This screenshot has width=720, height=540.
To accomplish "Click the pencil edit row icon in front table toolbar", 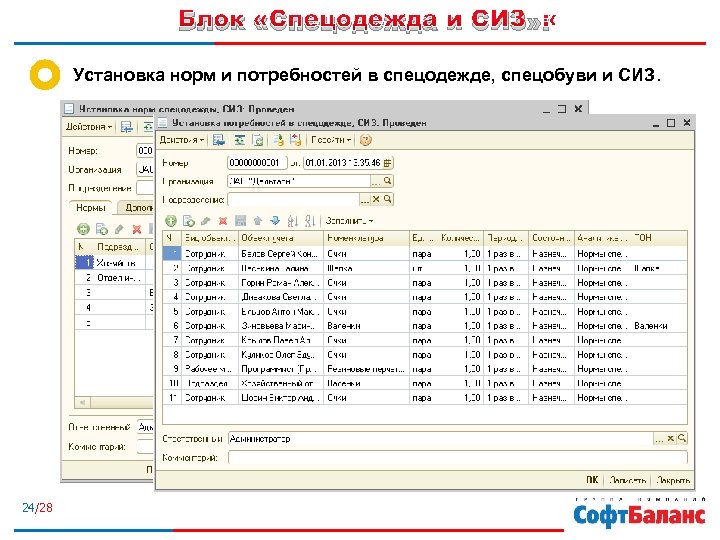I will 206,221.
